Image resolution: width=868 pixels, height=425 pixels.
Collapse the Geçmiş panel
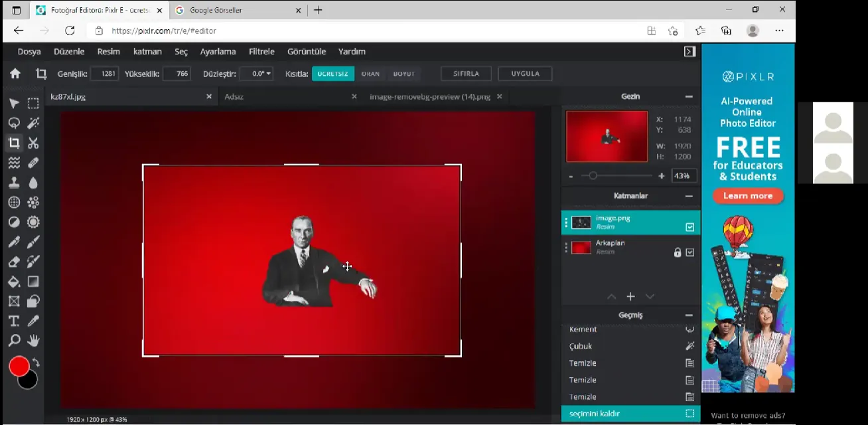[689, 315]
